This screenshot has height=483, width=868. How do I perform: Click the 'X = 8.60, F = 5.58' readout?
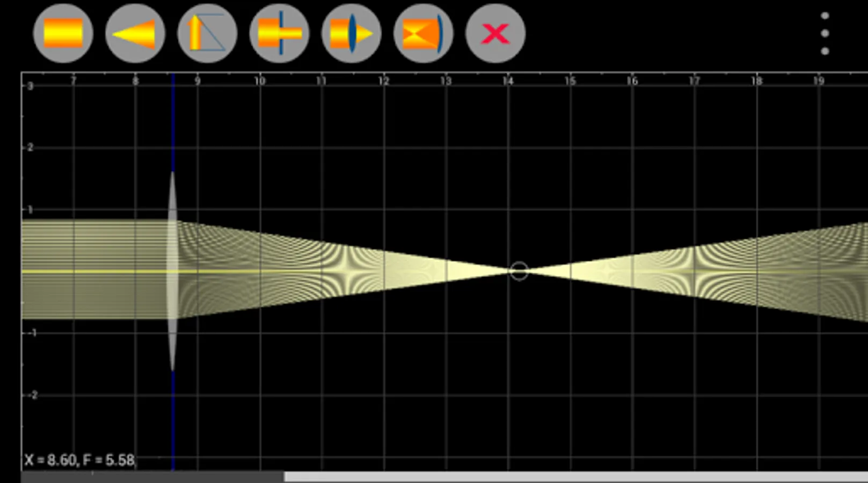point(79,460)
